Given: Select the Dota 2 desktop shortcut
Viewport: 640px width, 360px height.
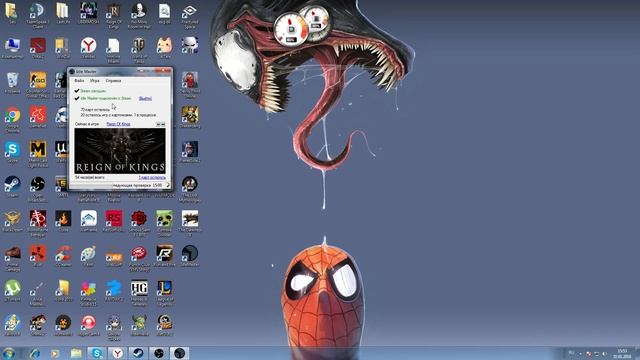Looking at the screenshot, I should (x=38, y=48).
